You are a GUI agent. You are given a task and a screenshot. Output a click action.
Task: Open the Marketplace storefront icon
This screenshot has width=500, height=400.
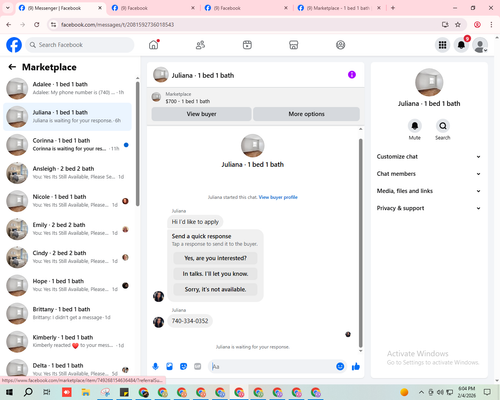pos(294,45)
